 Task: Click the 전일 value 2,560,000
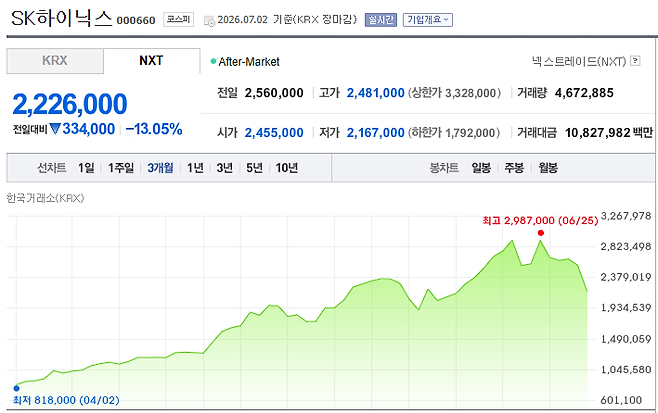274,93
